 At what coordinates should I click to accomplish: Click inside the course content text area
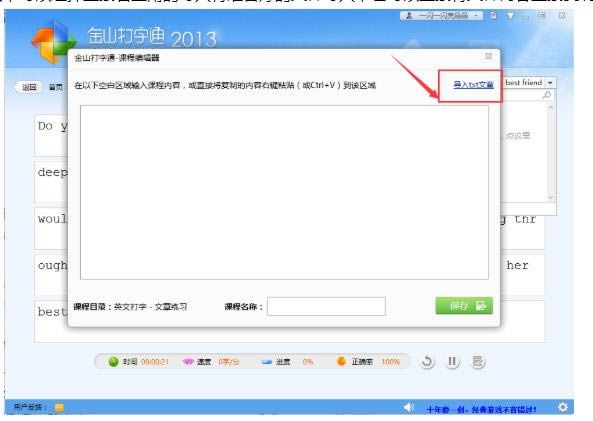(x=284, y=193)
